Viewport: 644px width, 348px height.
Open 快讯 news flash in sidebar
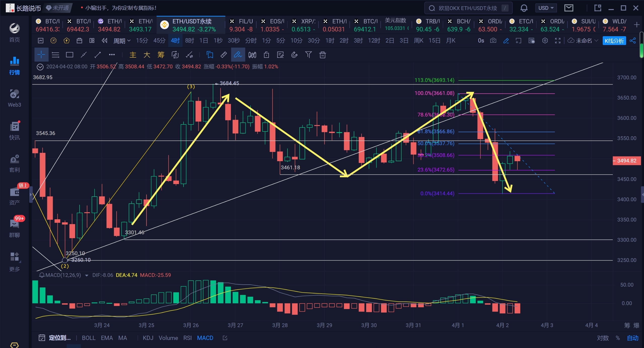[14, 131]
